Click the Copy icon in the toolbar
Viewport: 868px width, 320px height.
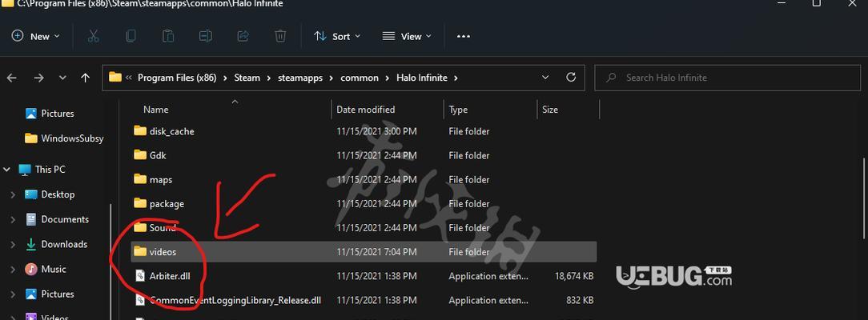[x=131, y=37]
